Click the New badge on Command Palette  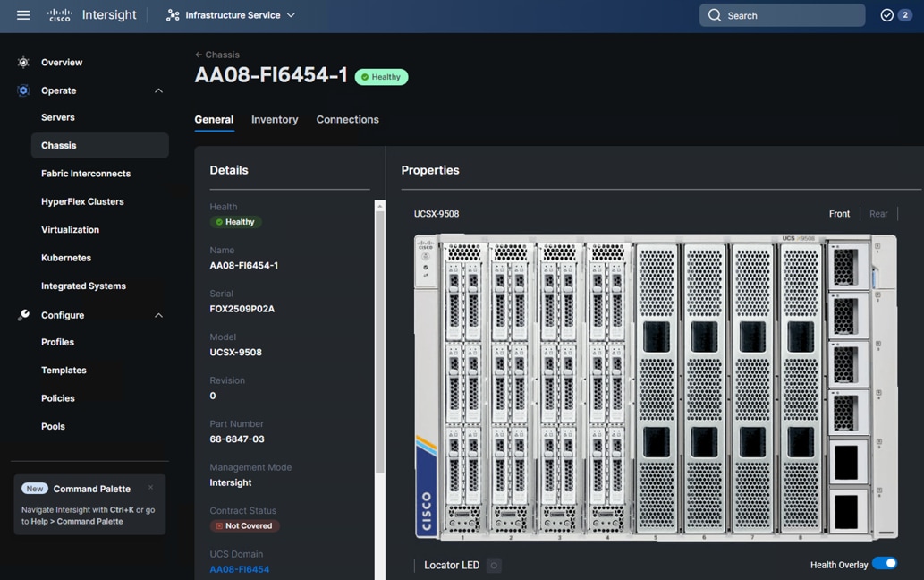tap(35, 489)
